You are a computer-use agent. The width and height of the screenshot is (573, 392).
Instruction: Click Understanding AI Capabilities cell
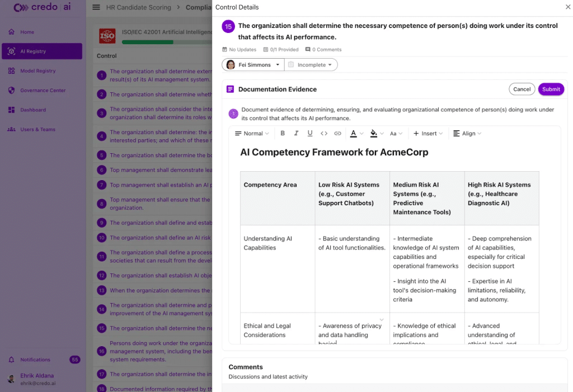coord(278,268)
